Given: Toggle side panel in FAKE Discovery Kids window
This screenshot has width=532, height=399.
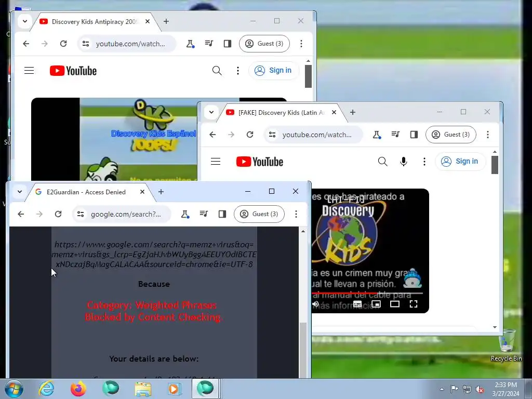Looking at the screenshot, I should 414,135.
